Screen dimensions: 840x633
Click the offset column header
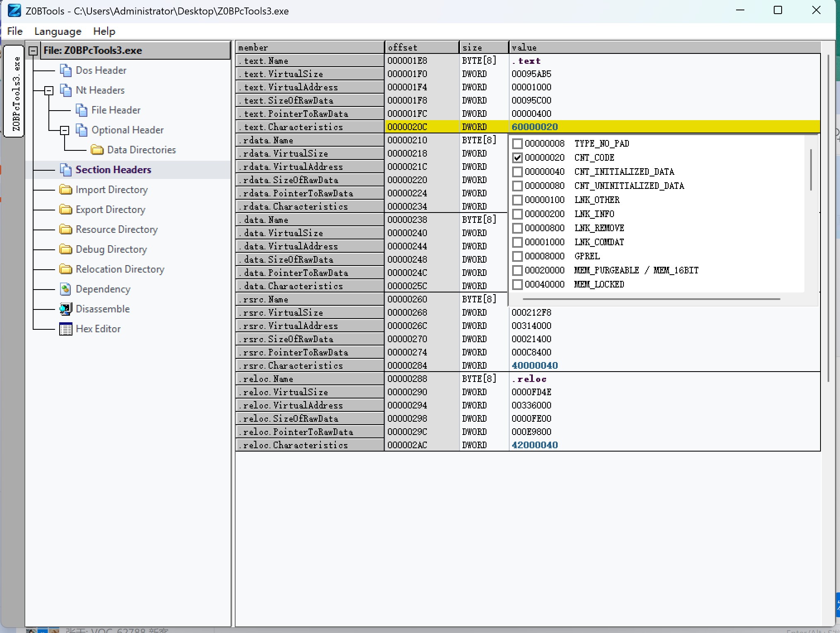(422, 47)
